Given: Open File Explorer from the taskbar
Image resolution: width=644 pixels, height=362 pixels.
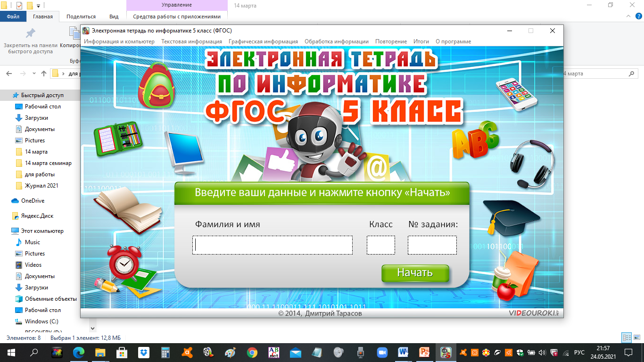Looking at the screenshot, I should tap(100, 352).
